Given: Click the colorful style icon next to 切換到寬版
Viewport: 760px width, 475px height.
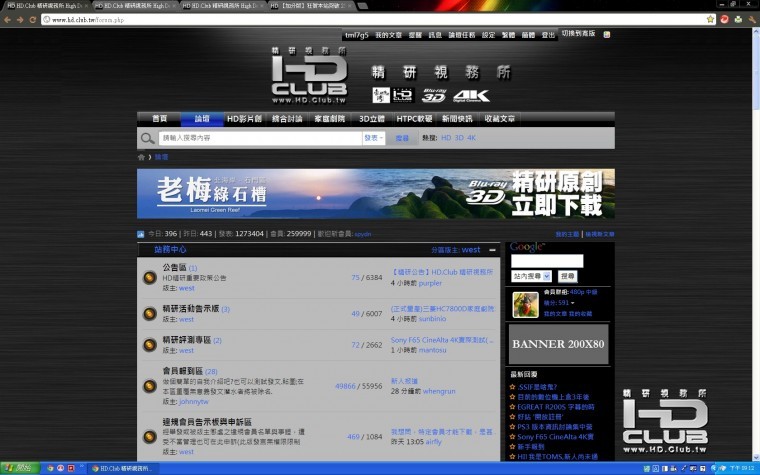Looking at the screenshot, I should coord(606,34).
